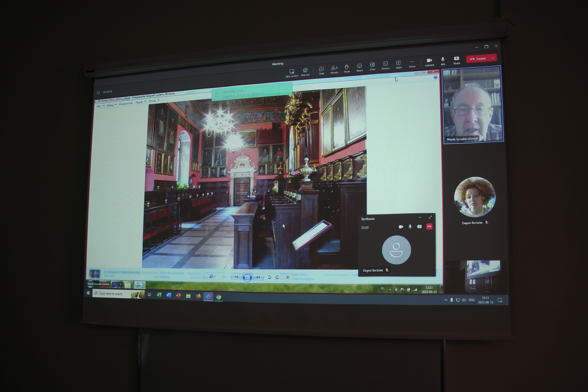Image resolution: width=588 pixels, height=392 pixels.
Task: Click the red Leave button
Action: click(478, 59)
